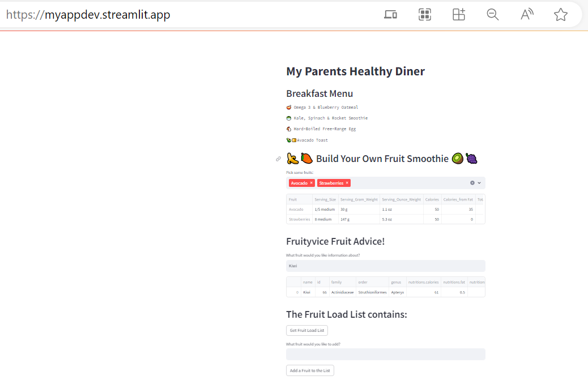Click the Calories column header in smoothie table

pos(432,199)
